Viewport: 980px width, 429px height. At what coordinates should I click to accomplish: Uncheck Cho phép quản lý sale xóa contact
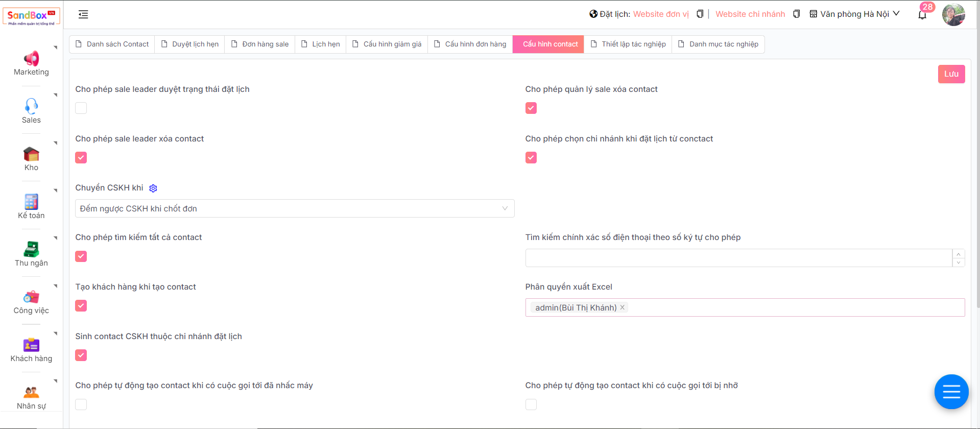(x=531, y=108)
